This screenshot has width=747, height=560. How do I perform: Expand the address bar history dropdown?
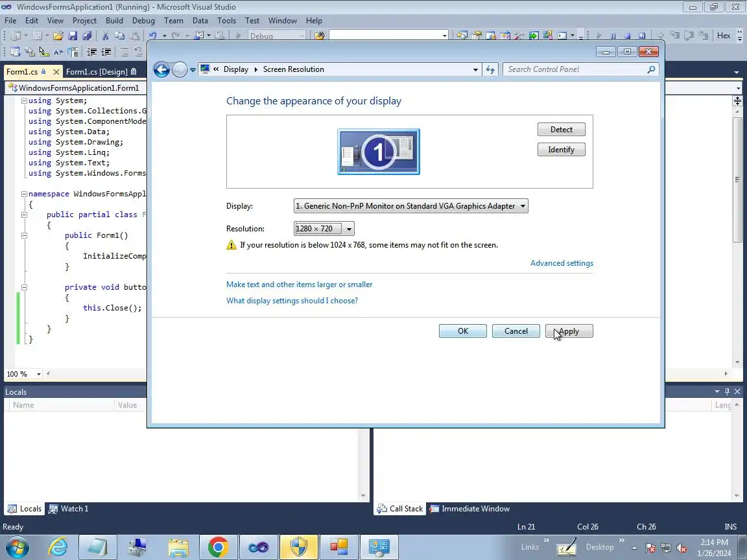tap(475, 69)
